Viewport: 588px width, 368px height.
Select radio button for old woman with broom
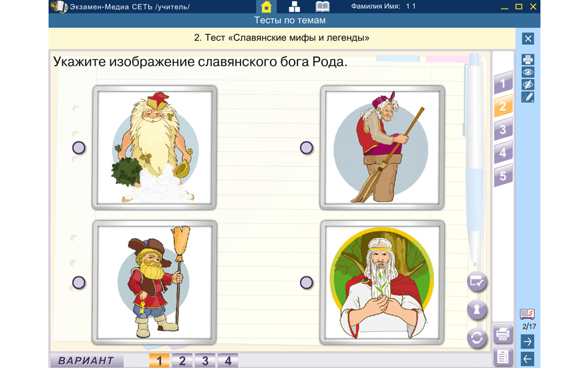pyautogui.click(x=307, y=148)
